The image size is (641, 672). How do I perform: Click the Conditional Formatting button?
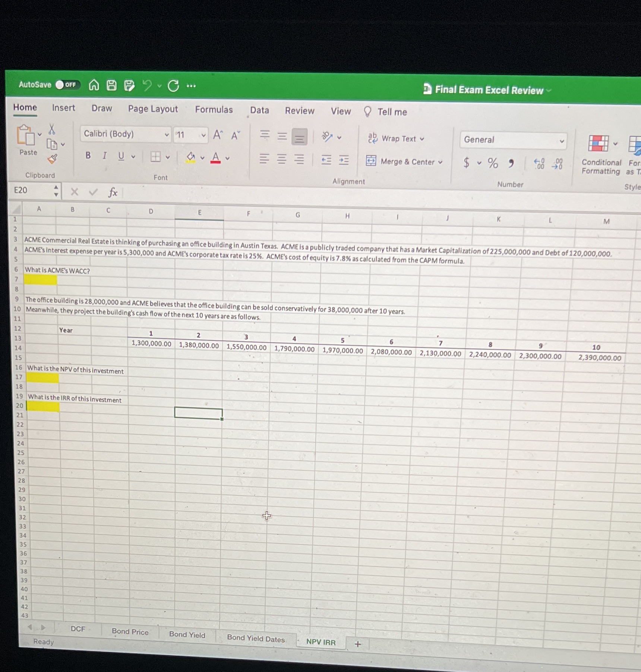click(601, 155)
